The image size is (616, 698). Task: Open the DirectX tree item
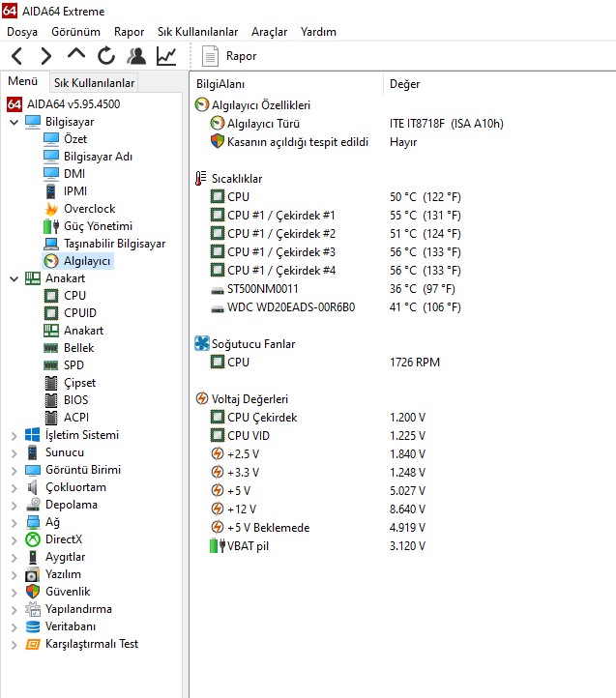tap(64, 539)
